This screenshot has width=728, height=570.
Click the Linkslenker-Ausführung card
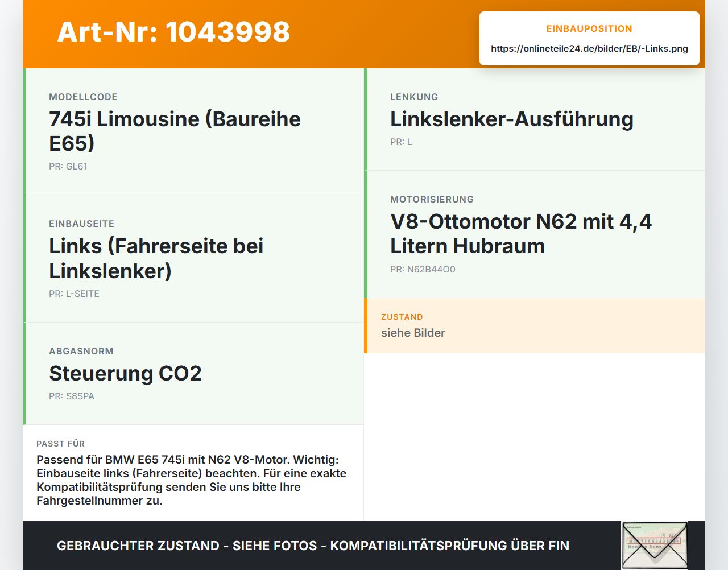pyautogui.click(x=535, y=119)
